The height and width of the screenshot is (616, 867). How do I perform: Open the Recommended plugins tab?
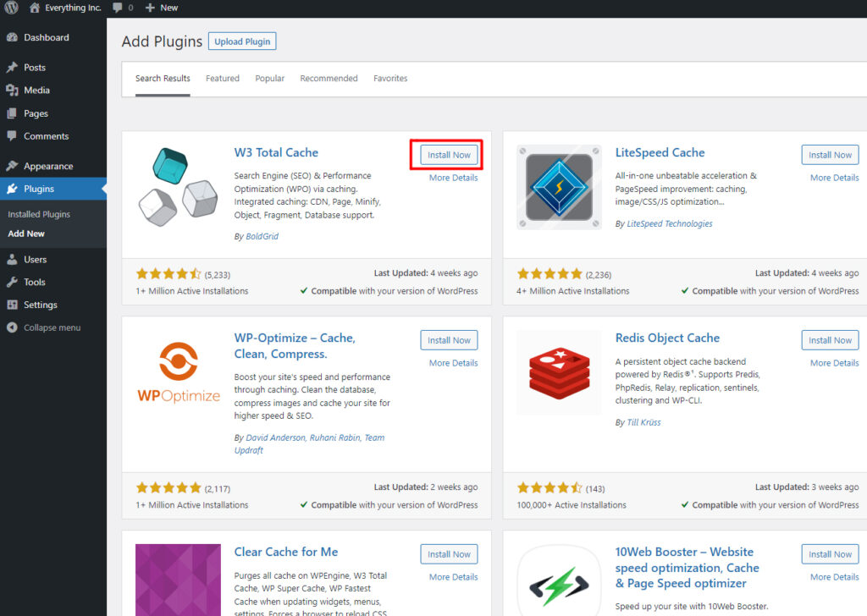pyautogui.click(x=329, y=79)
